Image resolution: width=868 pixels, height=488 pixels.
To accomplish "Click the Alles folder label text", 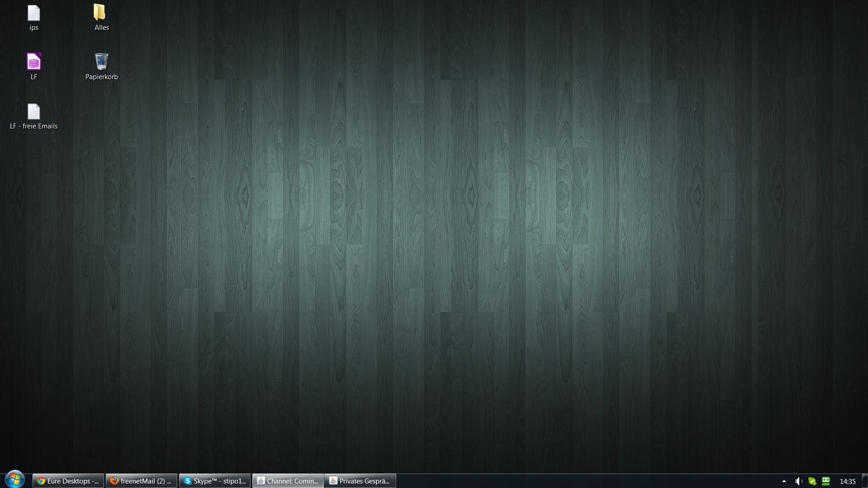I will point(101,28).
